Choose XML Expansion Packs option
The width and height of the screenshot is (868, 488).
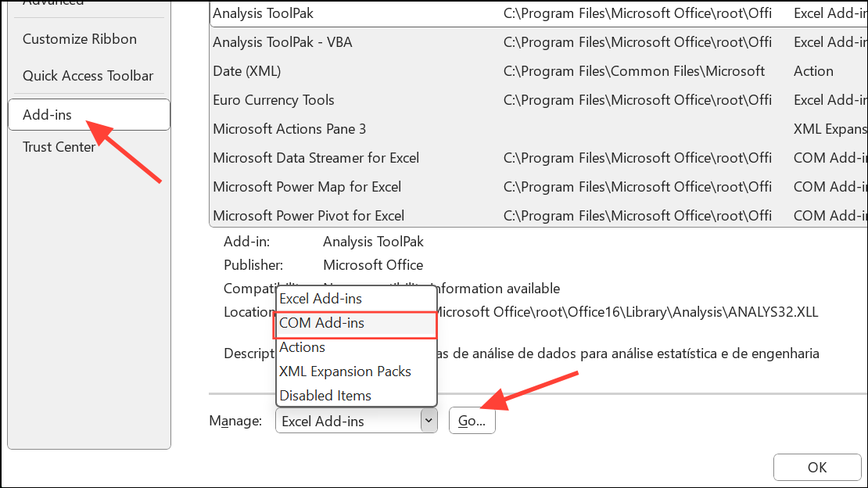pyautogui.click(x=345, y=371)
